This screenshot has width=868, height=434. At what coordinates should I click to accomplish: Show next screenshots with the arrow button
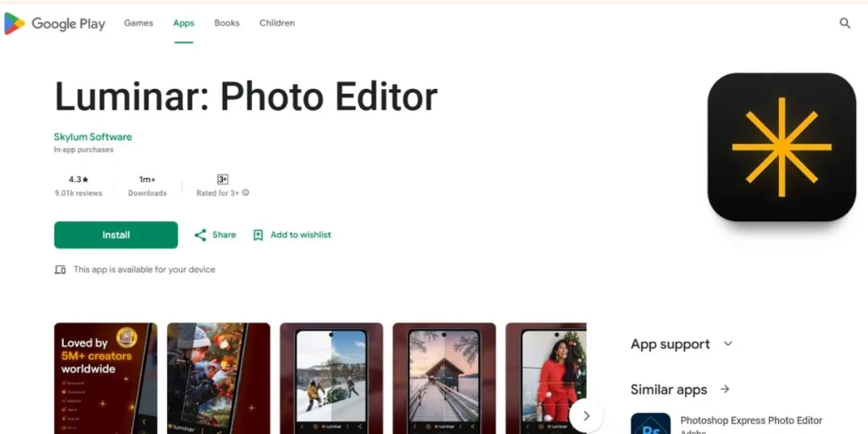(x=586, y=415)
